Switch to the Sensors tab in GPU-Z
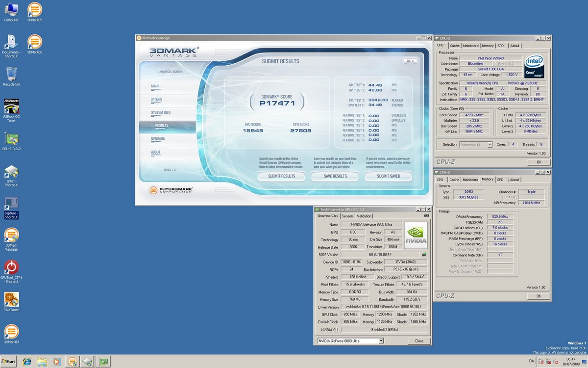The width and height of the screenshot is (588, 368). [347, 216]
